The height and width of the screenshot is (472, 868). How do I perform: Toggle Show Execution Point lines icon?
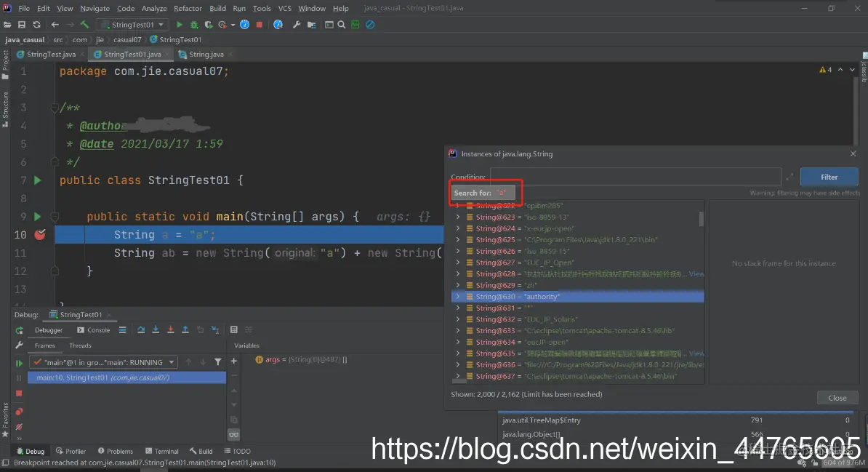(x=122, y=329)
